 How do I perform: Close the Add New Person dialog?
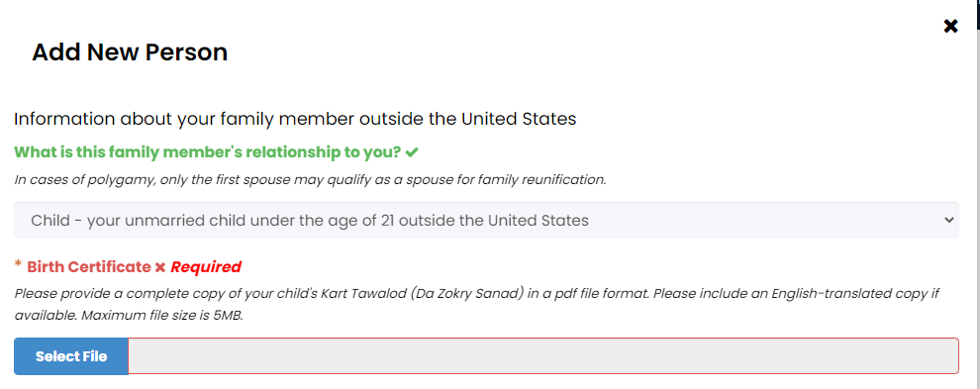(950, 27)
